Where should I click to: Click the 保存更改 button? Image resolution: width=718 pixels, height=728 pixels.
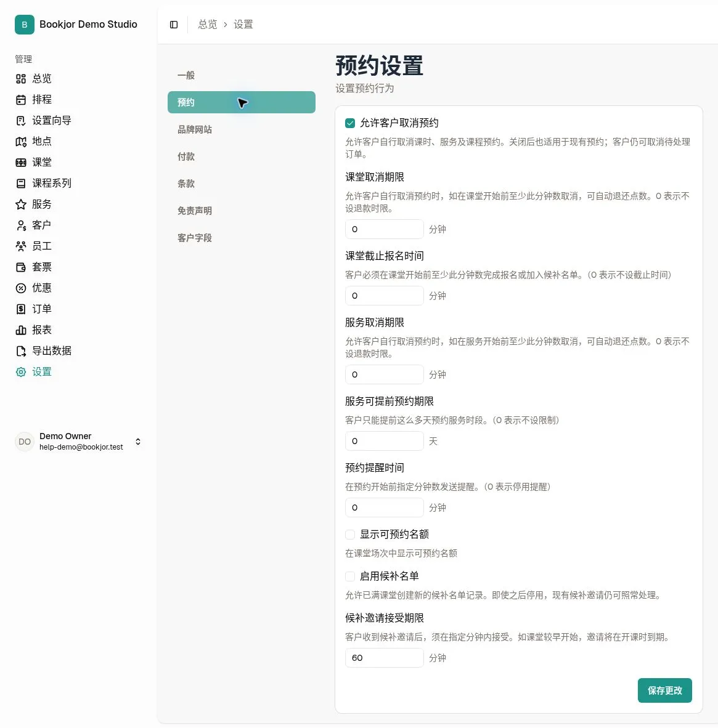click(x=664, y=690)
